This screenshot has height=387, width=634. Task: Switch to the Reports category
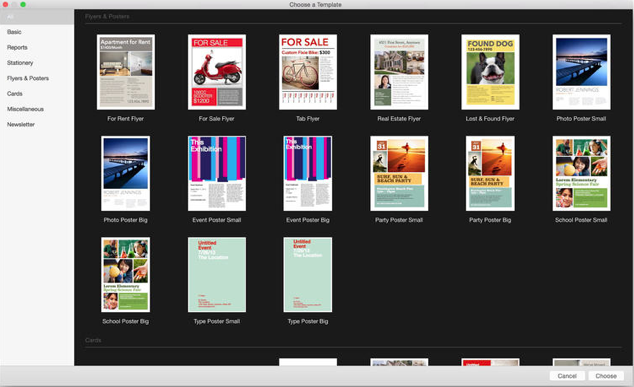17,47
